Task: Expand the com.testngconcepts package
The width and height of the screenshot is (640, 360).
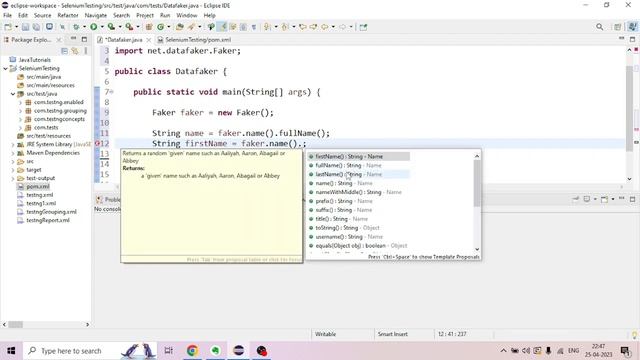Action: [20, 119]
